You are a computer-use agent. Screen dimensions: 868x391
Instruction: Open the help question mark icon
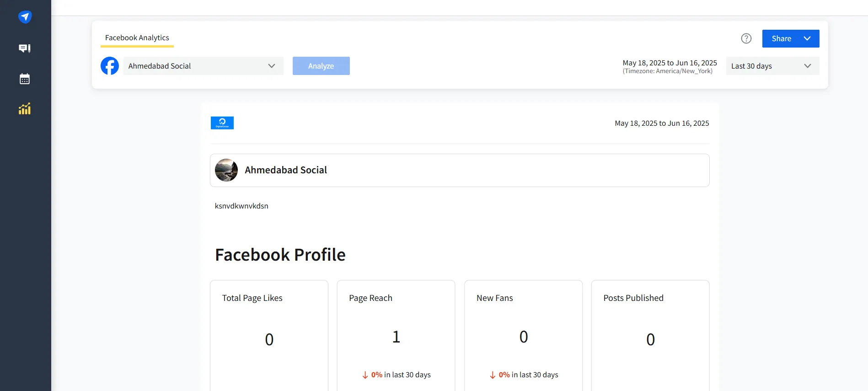pos(746,38)
